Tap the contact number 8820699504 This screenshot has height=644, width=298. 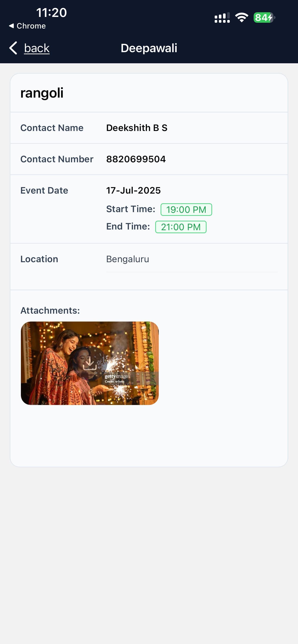136,159
